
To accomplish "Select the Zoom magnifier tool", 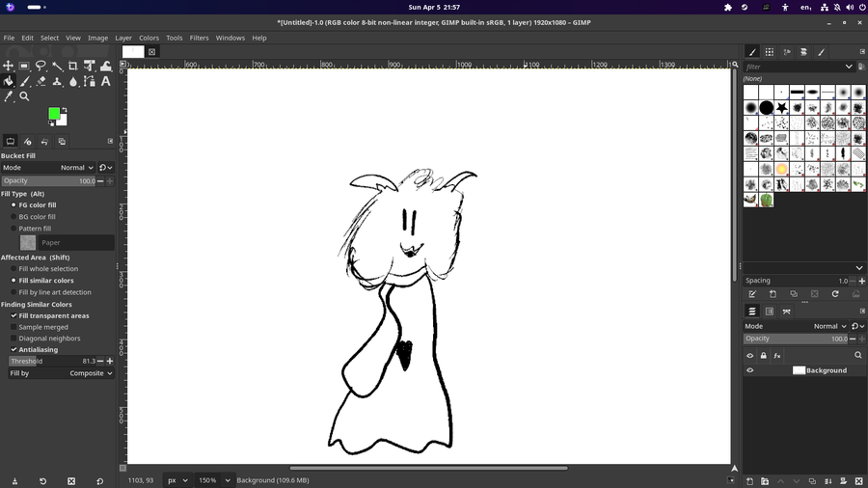I will [x=24, y=96].
